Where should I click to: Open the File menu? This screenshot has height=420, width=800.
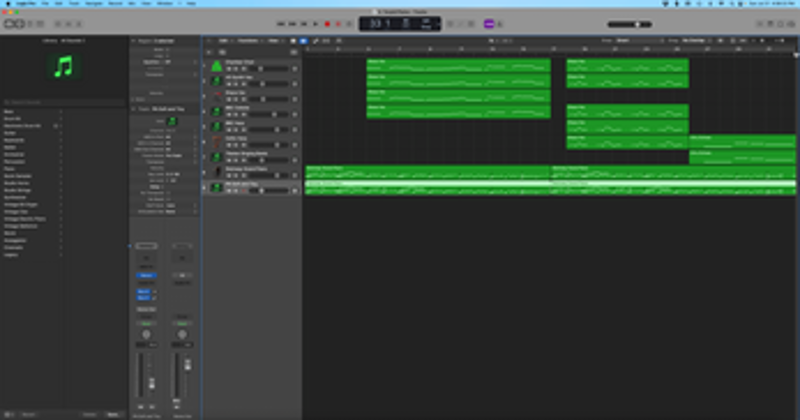tap(45, 3)
